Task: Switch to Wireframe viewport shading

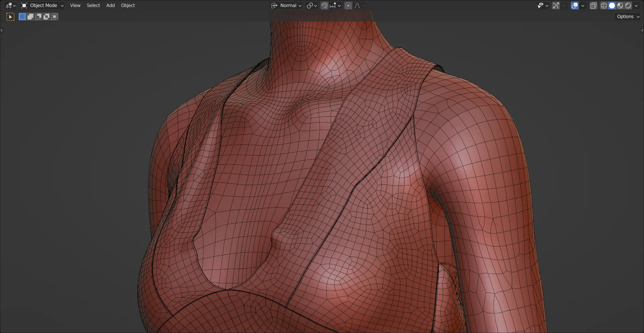Action: click(x=604, y=5)
